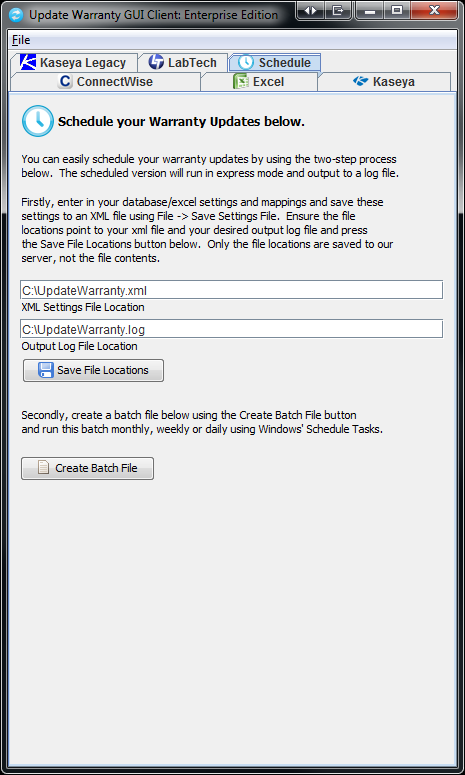
Task: Click the left-right arrows title bar button
Action: coord(310,10)
